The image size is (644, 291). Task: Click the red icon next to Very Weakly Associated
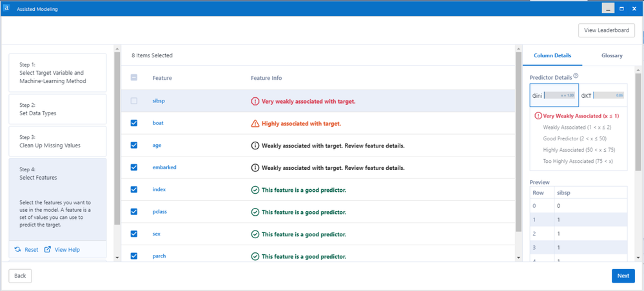point(538,116)
